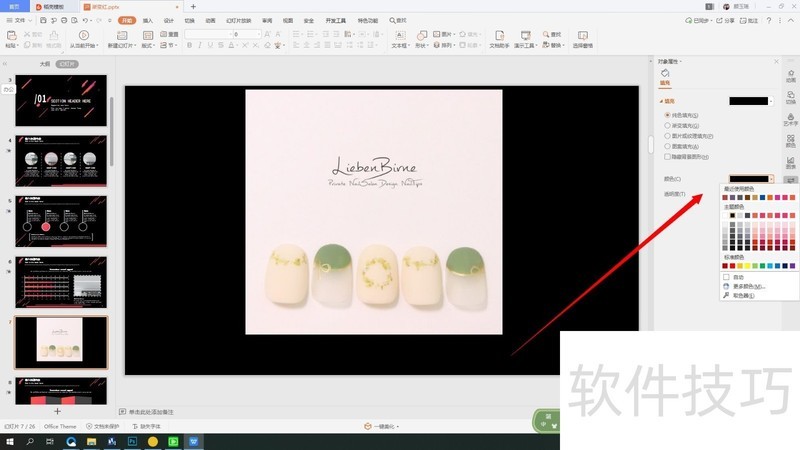Click the Find magnifier icon in ribbon
Image resolution: width=800 pixels, height=450 pixels.
546,34
